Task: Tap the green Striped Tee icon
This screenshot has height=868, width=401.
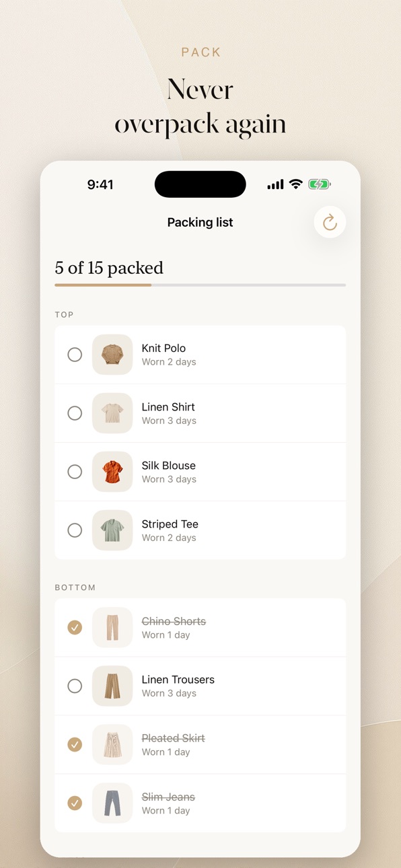Action: (x=112, y=530)
